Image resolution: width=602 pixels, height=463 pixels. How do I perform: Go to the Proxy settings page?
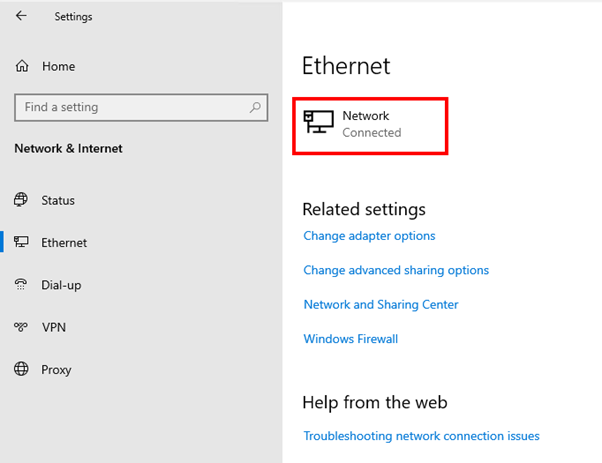(56, 369)
